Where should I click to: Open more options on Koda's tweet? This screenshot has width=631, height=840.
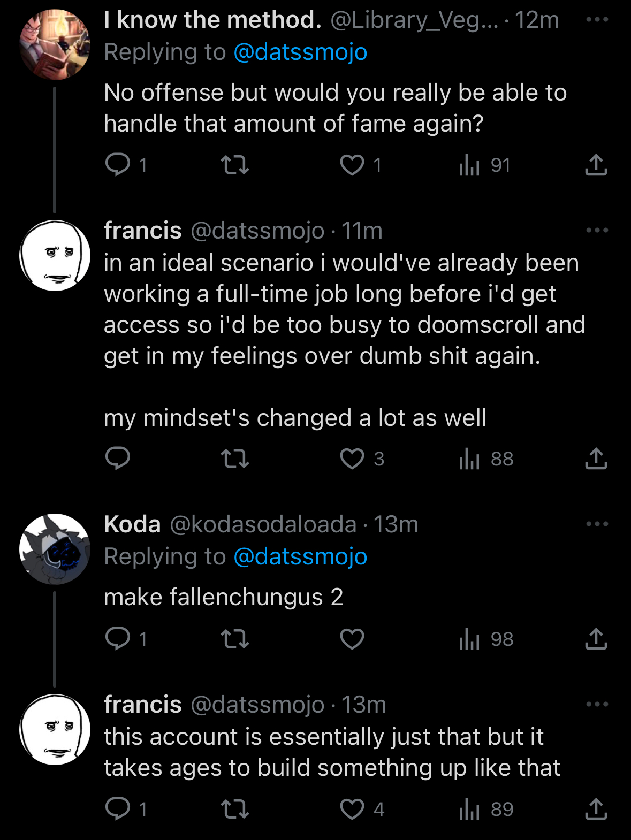tap(597, 524)
